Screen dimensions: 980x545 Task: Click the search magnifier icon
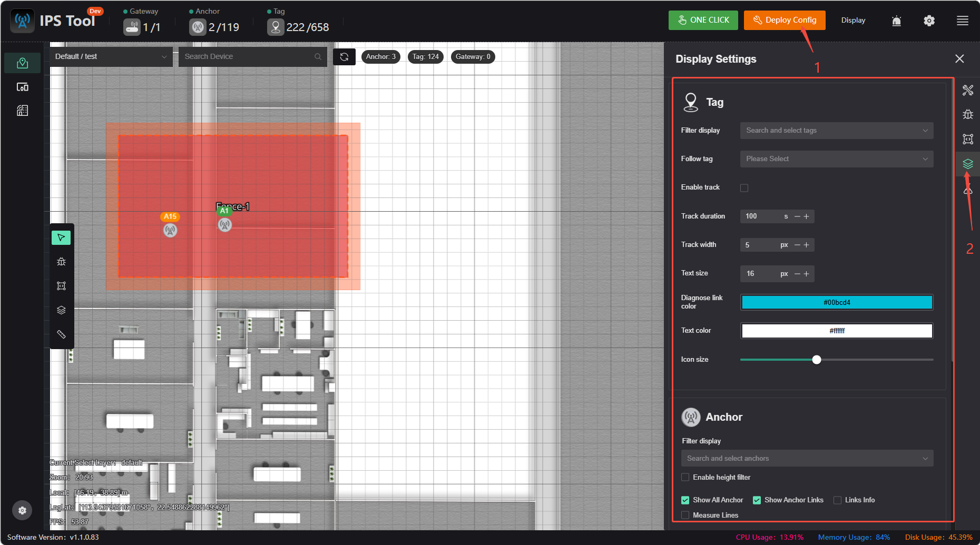click(318, 57)
